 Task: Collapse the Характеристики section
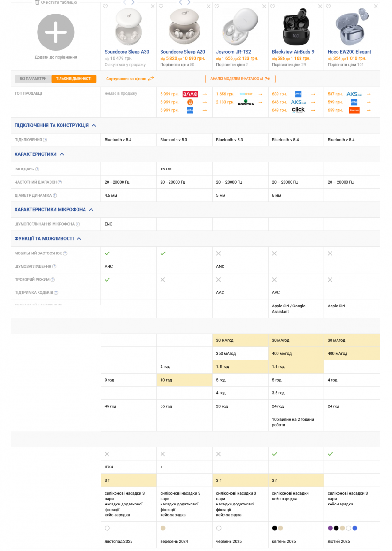pos(62,154)
